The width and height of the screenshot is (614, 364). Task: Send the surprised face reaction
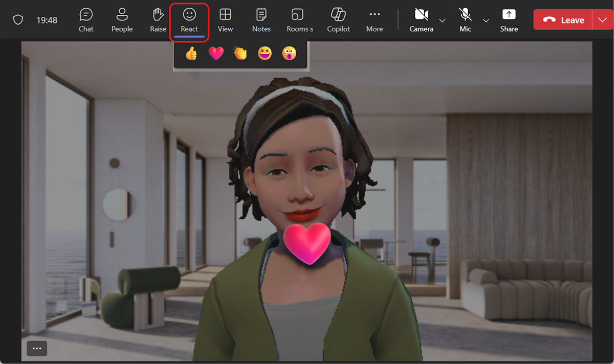click(x=289, y=53)
